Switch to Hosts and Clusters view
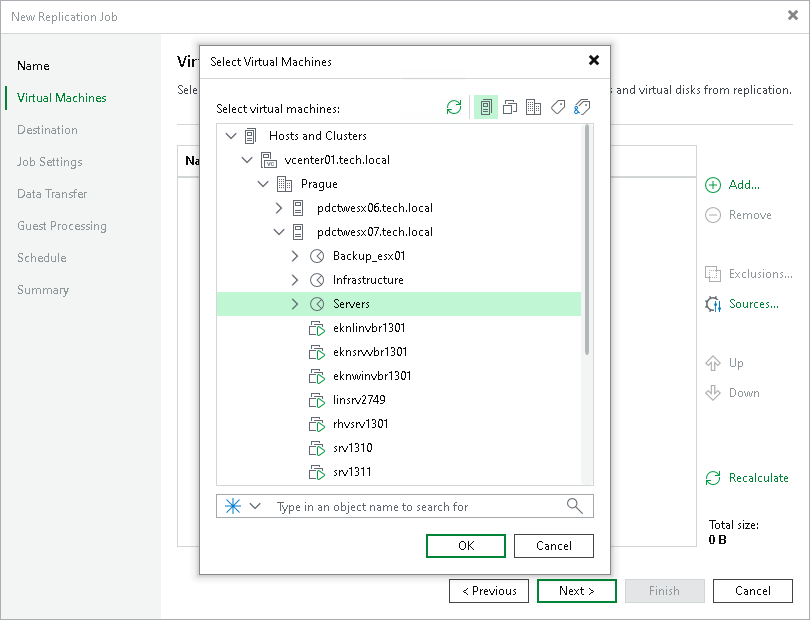 tap(485, 107)
